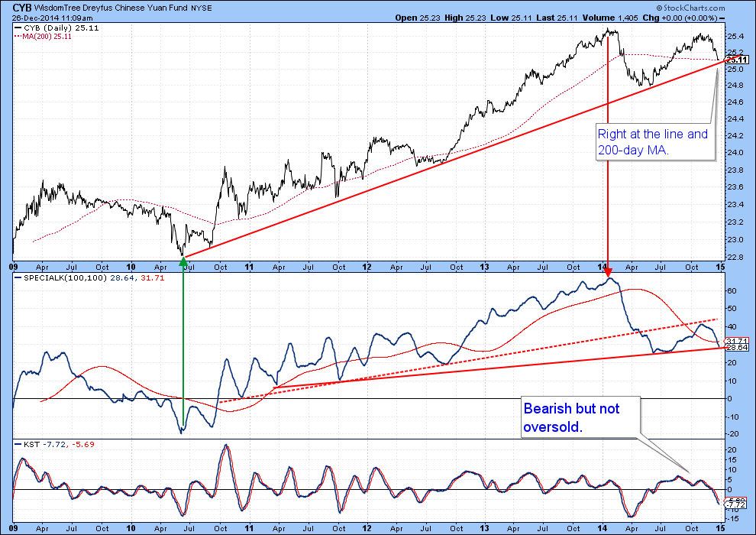Click the 20 level on the KST axis
The image size is (756, 535).
[732, 449]
